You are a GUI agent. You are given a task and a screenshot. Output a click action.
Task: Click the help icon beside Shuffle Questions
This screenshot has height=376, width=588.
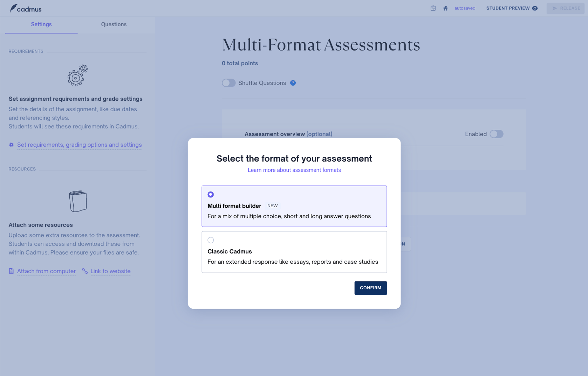point(293,83)
